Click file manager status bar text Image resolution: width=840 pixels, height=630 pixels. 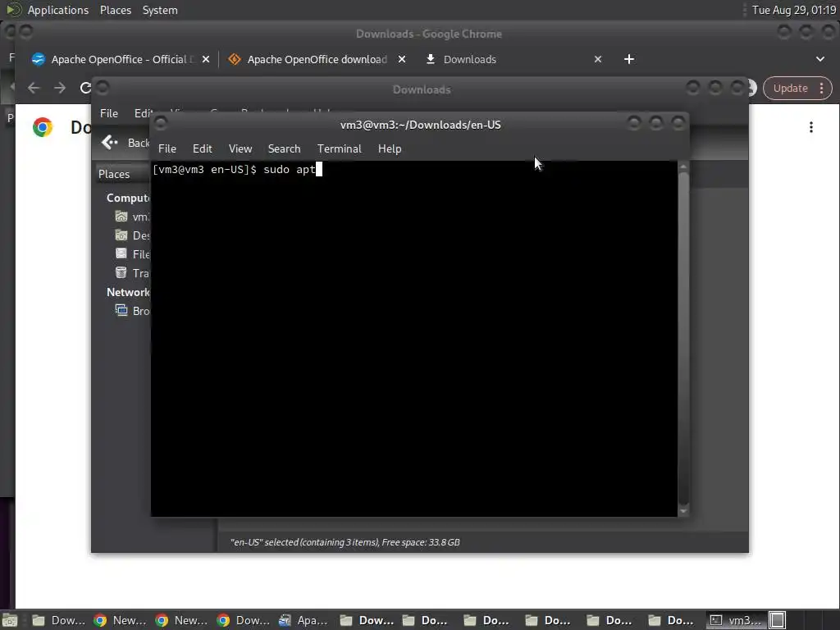(x=345, y=542)
